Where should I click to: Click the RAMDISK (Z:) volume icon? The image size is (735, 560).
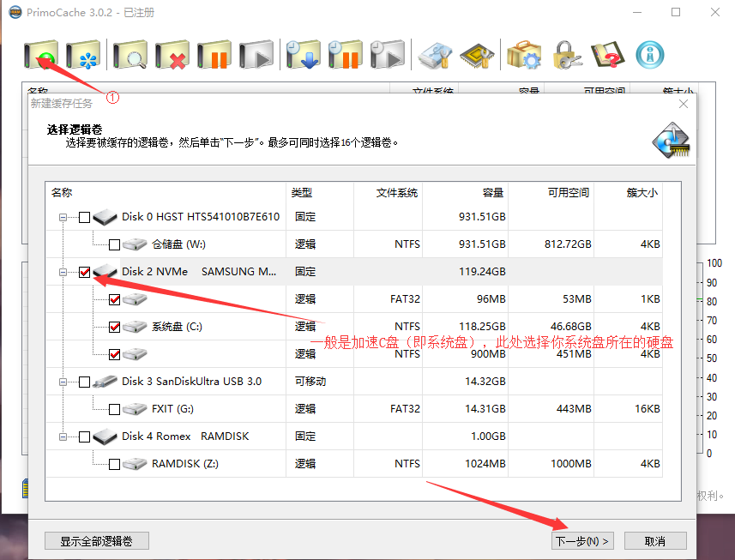pos(135,464)
